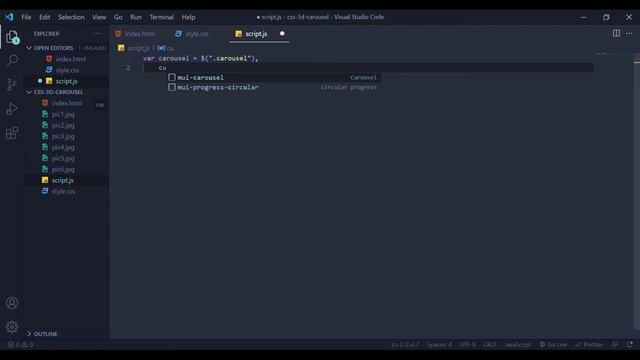Open pic4.jpg in the explorer
This screenshot has height=360, width=640.
coord(63,147)
